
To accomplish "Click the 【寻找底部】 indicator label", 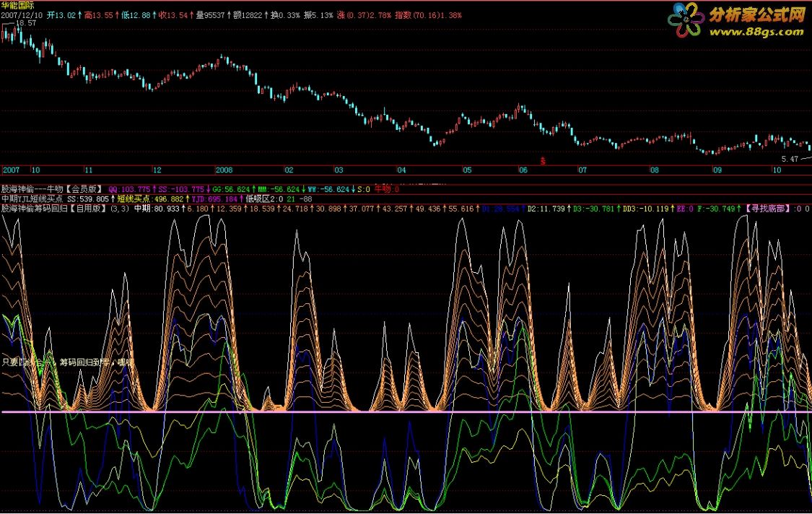I will pos(767,209).
